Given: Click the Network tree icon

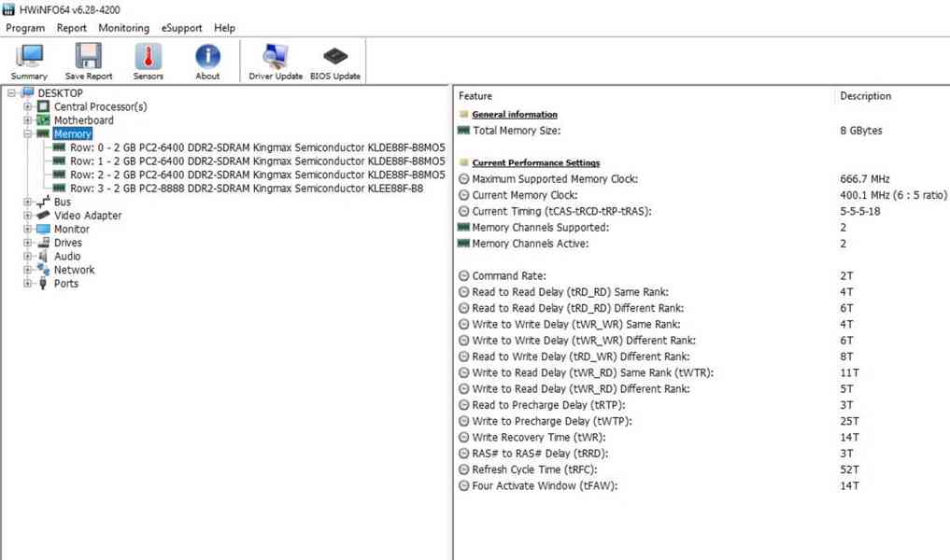Looking at the screenshot, I should tap(43, 270).
